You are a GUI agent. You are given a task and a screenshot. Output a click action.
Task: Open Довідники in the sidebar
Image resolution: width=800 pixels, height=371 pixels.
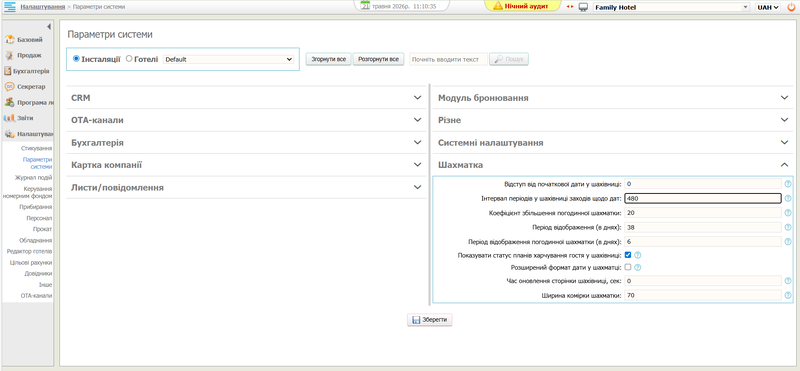(39, 274)
